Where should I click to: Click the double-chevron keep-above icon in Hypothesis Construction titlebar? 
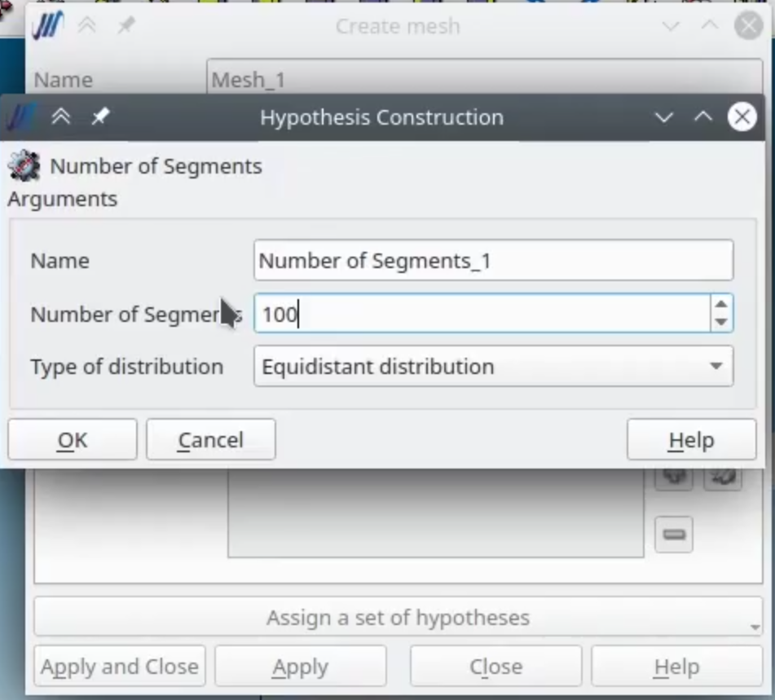click(61, 117)
